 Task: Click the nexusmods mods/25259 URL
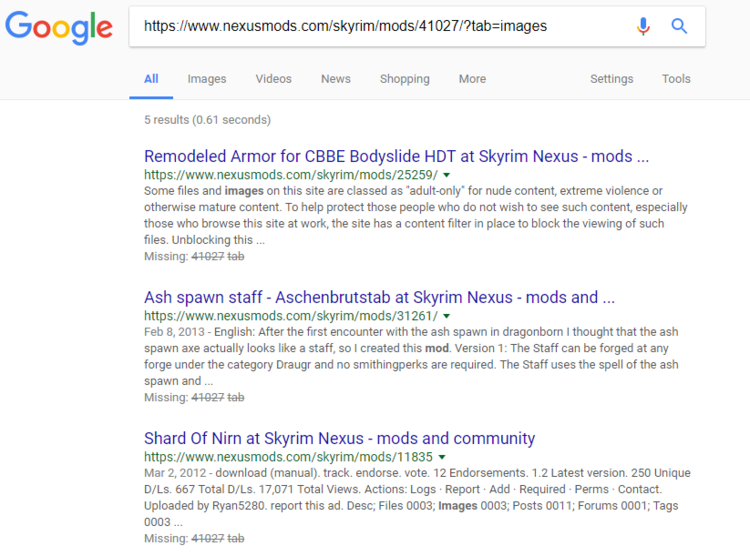[291, 175]
